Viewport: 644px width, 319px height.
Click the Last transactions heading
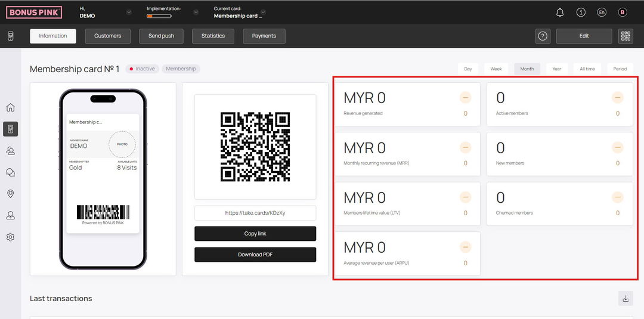pyautogui.click(x=61, y=299)
